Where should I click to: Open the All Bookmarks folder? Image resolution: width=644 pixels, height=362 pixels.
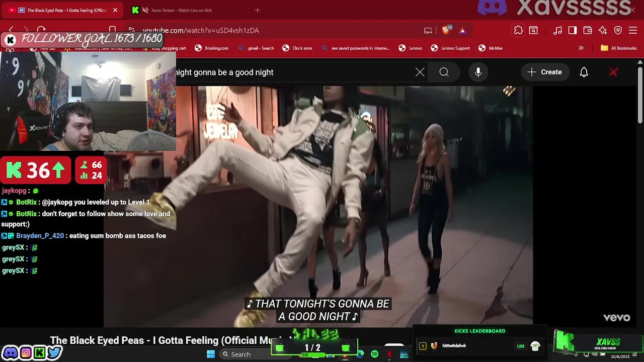coord(619,48)
